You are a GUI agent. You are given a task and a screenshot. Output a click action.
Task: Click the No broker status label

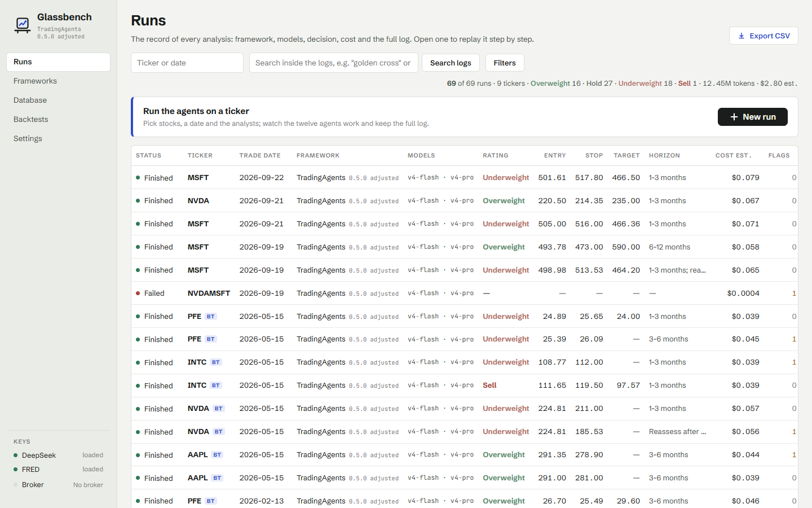(x=88, y=485)
